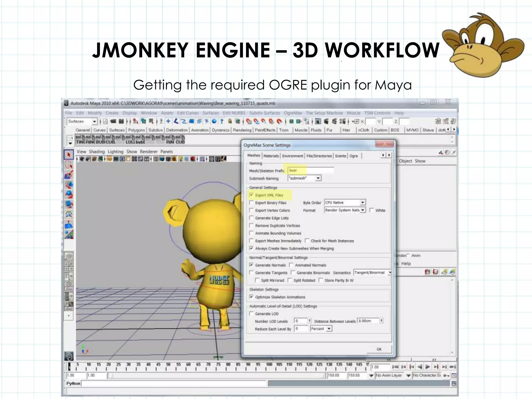Click the render current frame clapper icon

click(x=326, y=121)
